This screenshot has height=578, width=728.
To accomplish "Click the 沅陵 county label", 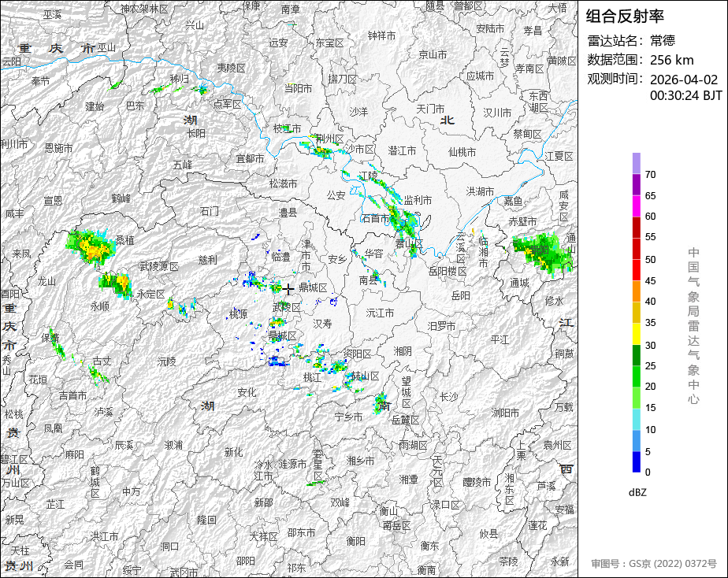I will [166, 361].
